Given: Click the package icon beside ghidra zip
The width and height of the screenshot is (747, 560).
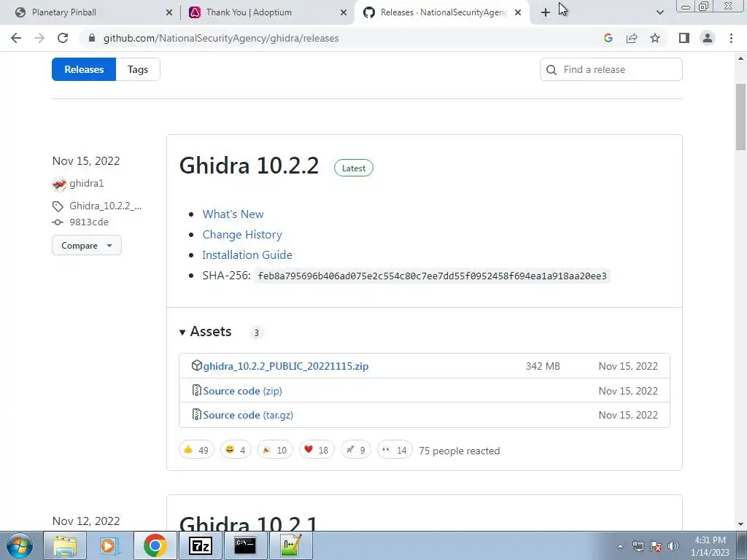Looking at the screenshot, I should pyautogui.click(x=197, y=366).
